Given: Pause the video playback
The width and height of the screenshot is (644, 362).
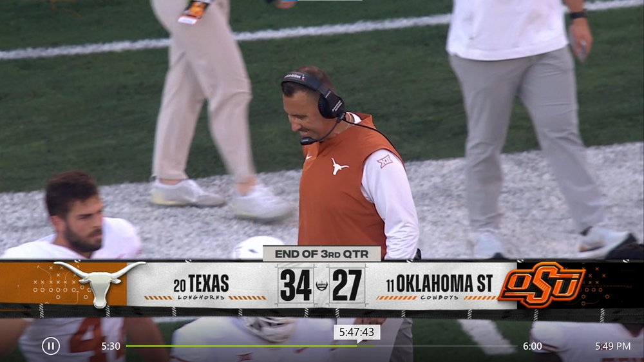Looking at the screenshot, I should [x=51, y=346].
